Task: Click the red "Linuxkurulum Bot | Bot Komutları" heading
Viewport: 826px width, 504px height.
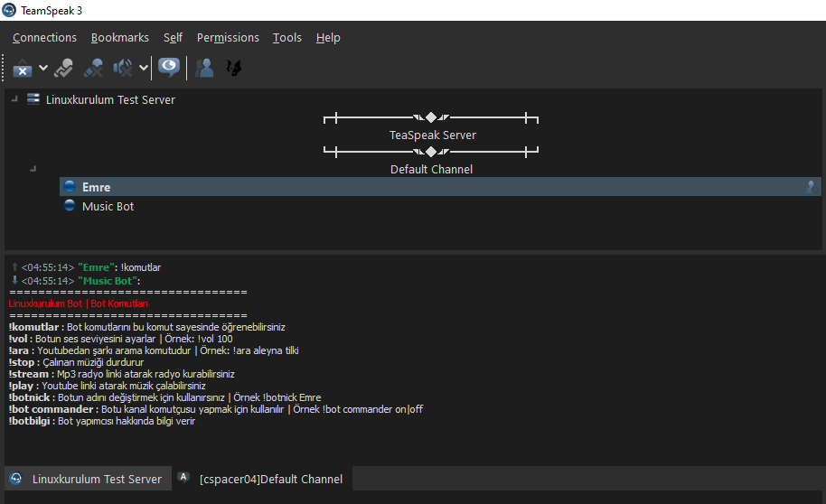Action: 78,303
